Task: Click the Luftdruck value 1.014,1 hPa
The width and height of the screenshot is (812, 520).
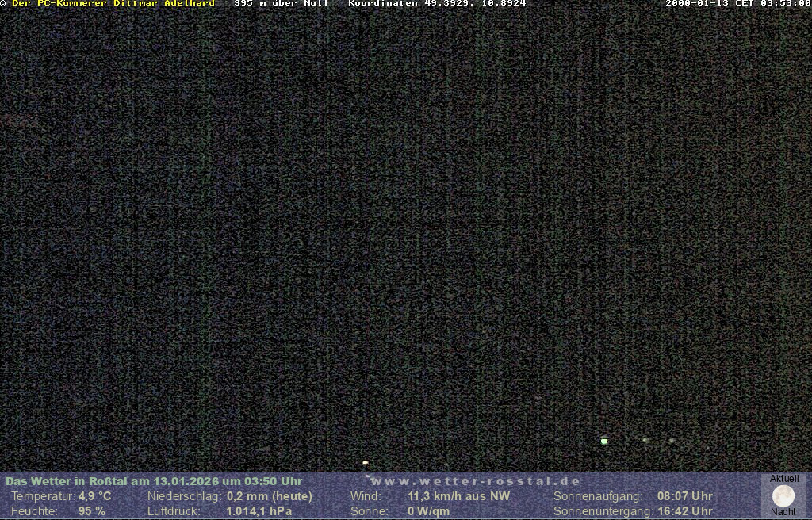Action: click(259, 511)
